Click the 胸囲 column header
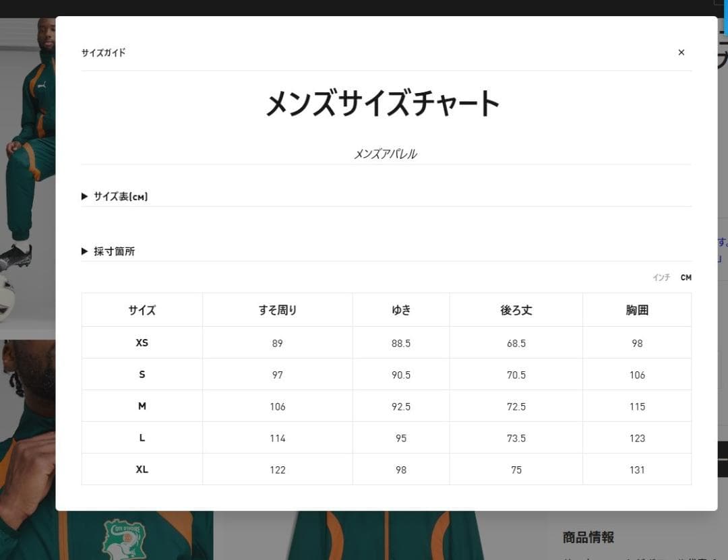 (636, 310)
